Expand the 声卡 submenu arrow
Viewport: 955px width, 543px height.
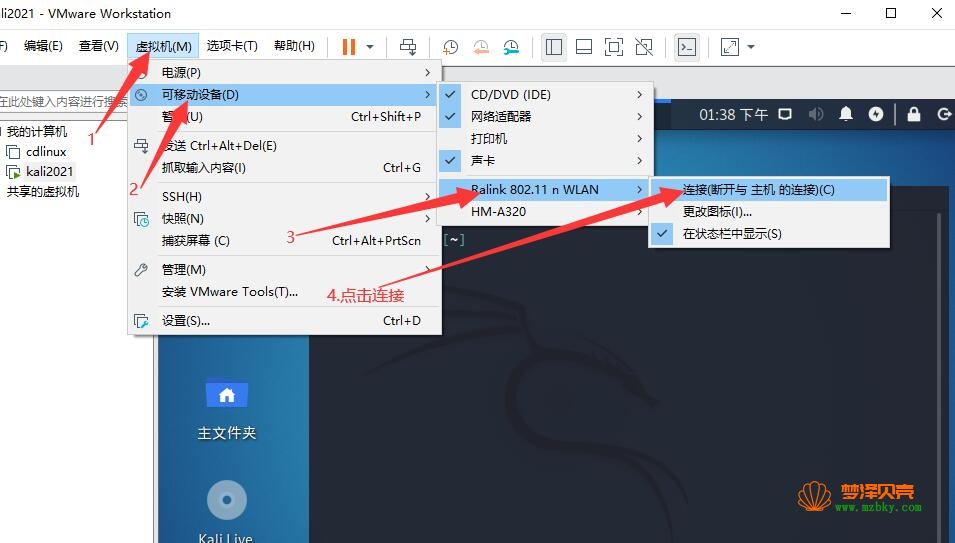639,160
